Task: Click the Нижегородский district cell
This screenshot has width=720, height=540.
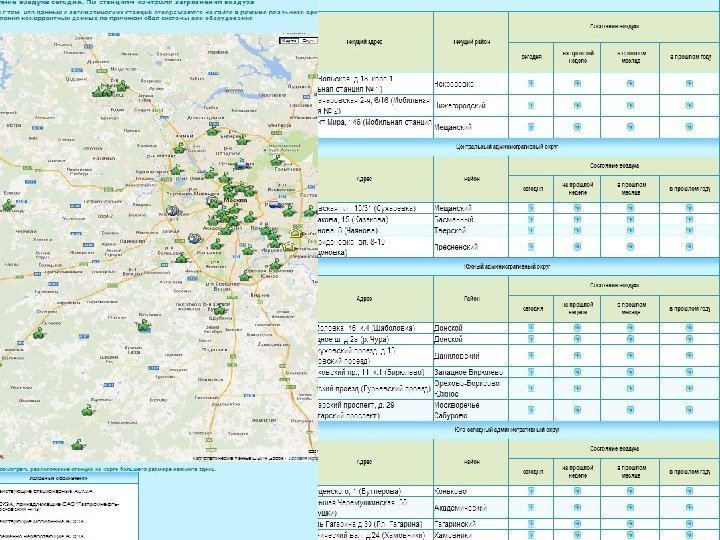Action: point(471,105)
